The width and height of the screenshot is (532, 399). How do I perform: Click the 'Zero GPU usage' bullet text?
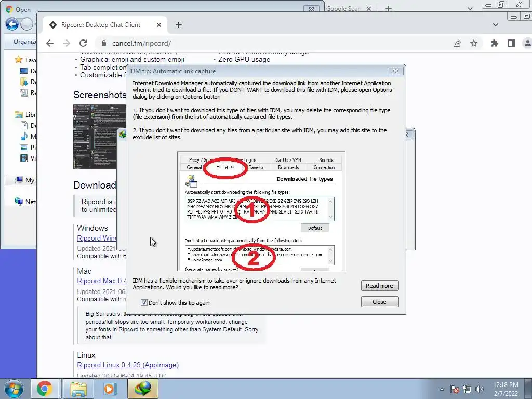(244, 59)
